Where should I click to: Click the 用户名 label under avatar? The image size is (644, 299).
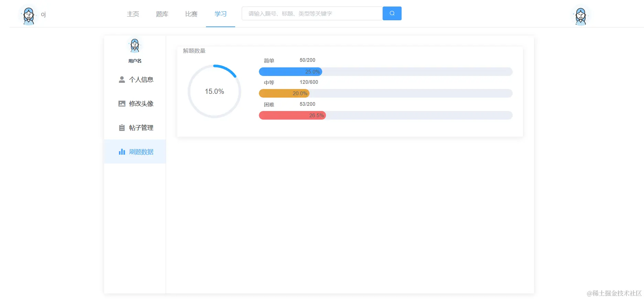pyautogui.click(x=135, y=61)
